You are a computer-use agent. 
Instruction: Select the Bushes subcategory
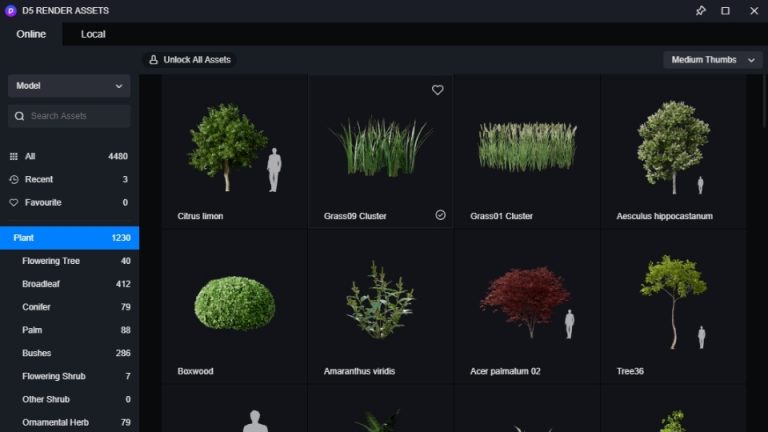tap(69, 353)
